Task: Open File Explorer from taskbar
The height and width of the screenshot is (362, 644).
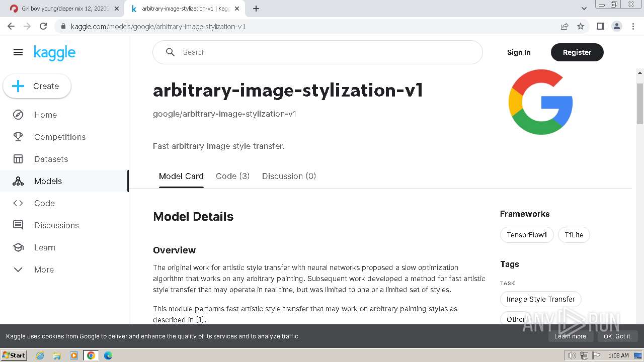Action: [57, 355]
